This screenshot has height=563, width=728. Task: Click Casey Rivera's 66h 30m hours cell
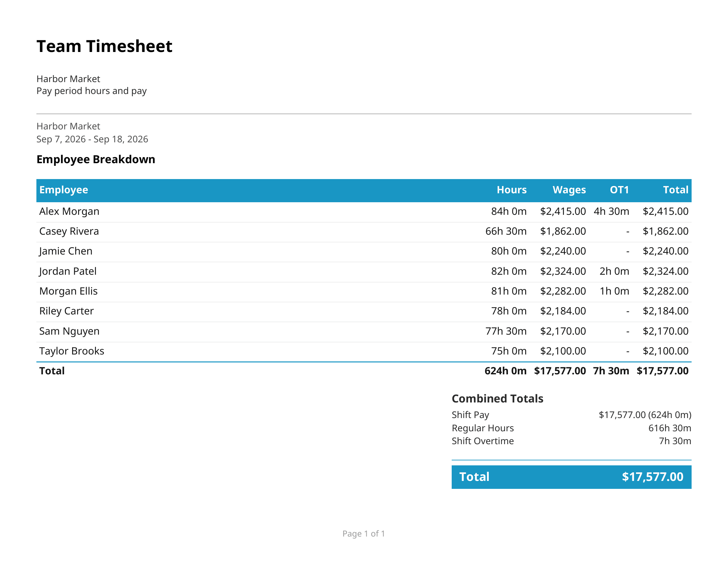click(x=506, y=231)
